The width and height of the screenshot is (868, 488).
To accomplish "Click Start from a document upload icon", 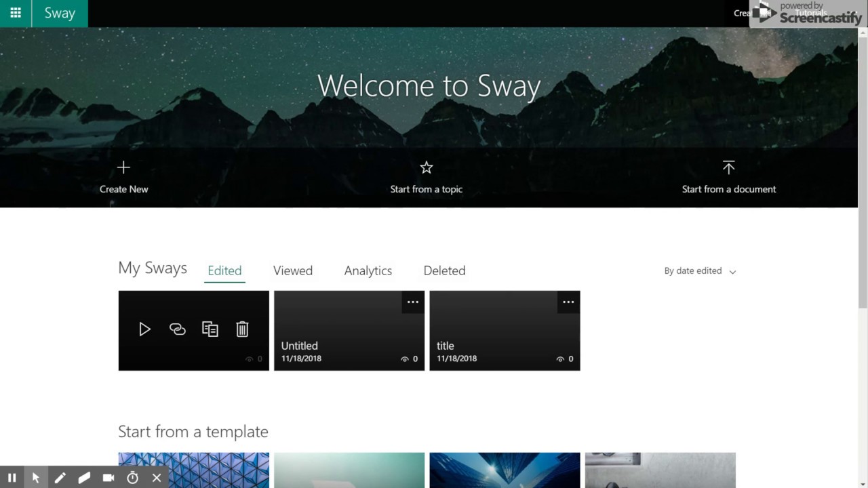I will pyautogui.click(x=728, y=167).
